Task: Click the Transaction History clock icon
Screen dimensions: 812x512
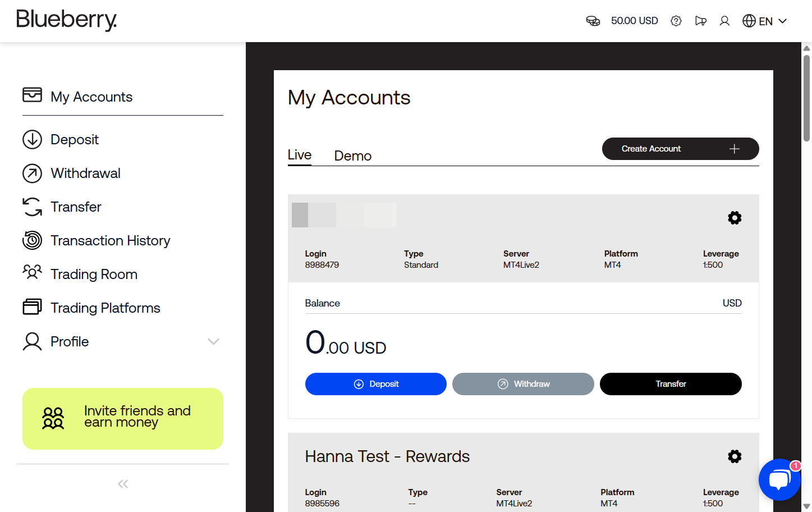Action: pyautogui.click(x=32, y=240)
